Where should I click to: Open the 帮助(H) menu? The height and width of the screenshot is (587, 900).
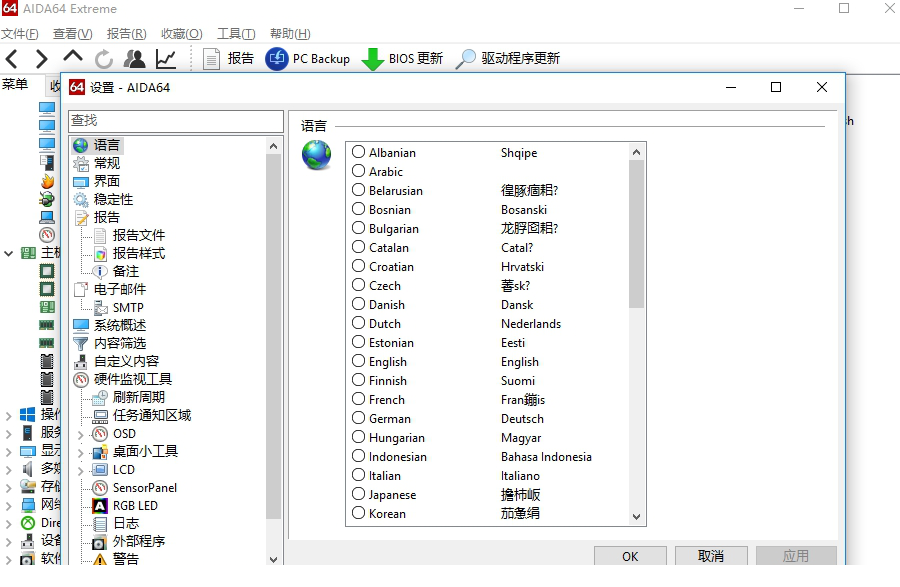(x=289, y=34)
